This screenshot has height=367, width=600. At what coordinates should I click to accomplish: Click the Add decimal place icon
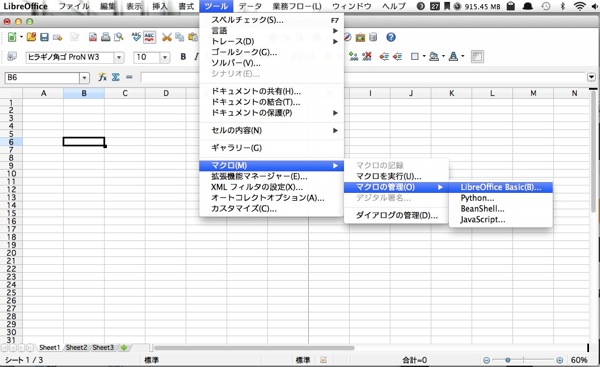tap(354, 57)
